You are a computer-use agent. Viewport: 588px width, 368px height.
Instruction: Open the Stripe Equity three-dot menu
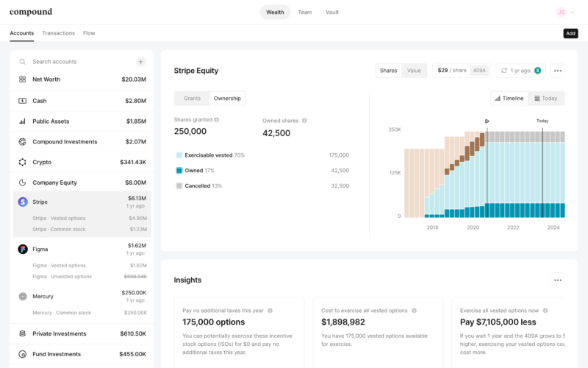point(558,71)
